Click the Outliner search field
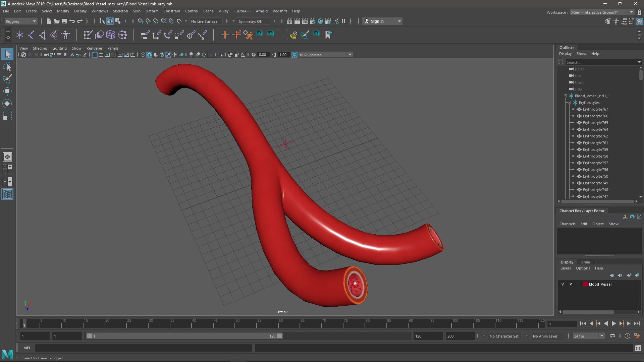This screenshot has width=644, height=362. [603, 62]
